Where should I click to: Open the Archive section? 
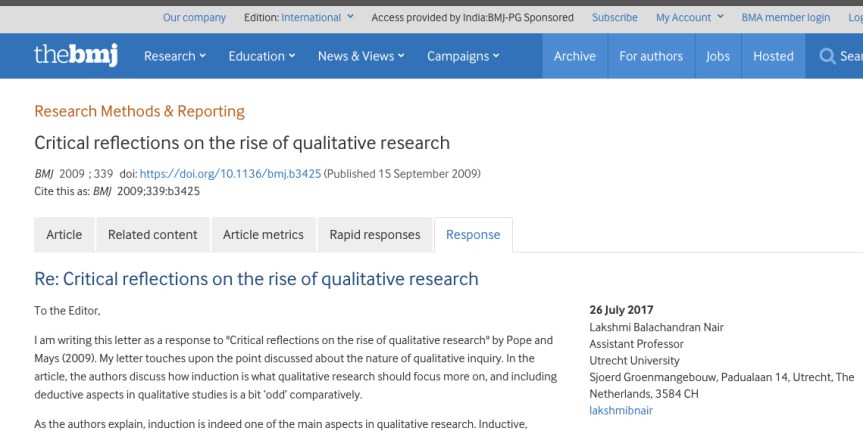(x=574, y=57)
